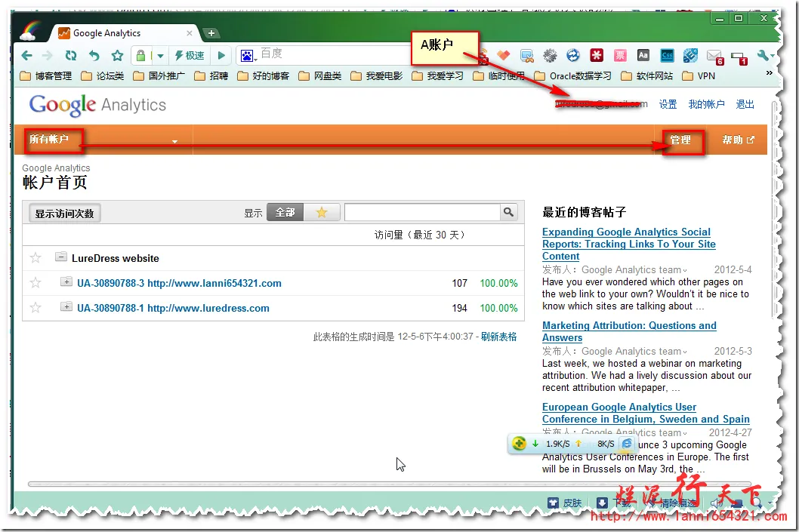Click the green play arrow icon
This screenshot has height=532, width=799.
(x=221, y=56)
